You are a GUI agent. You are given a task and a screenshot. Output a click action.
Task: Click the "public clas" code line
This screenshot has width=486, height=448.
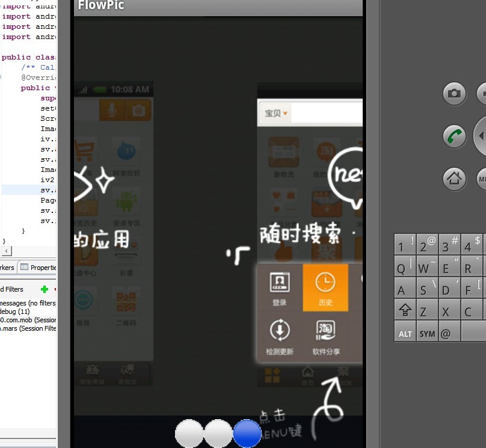pos(28,57)
